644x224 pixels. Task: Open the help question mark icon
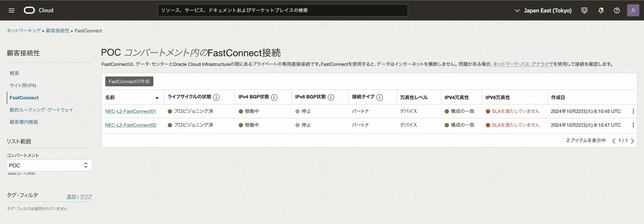[617, 10]
